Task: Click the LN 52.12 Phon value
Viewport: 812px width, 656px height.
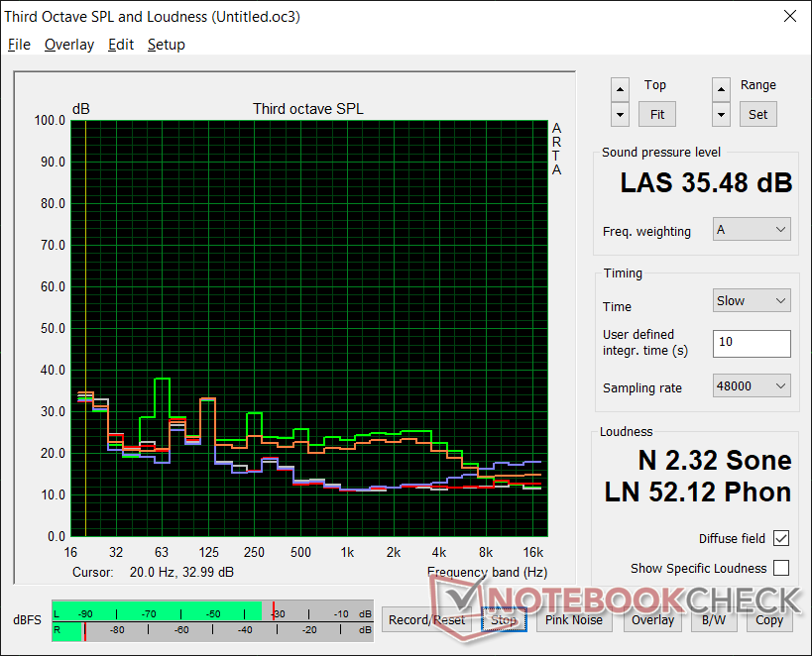Action: 698,492
